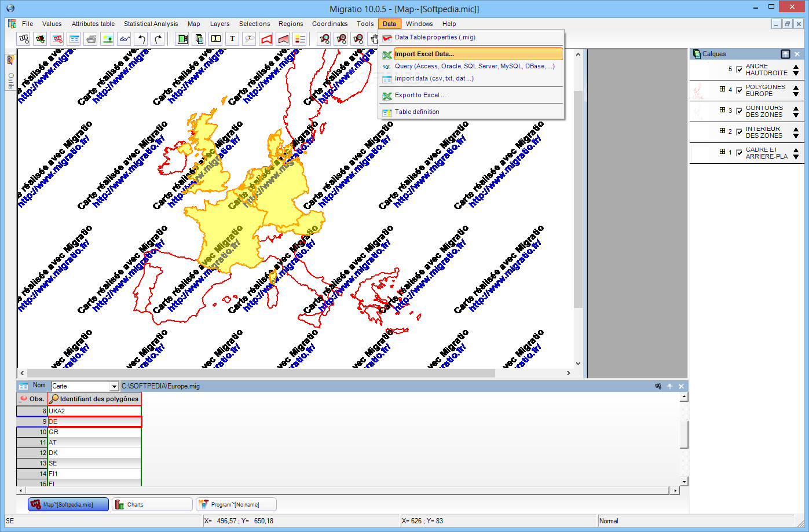Screen dimensions: 809x532
Task: Click the Obs. column header
Action: 32,399
